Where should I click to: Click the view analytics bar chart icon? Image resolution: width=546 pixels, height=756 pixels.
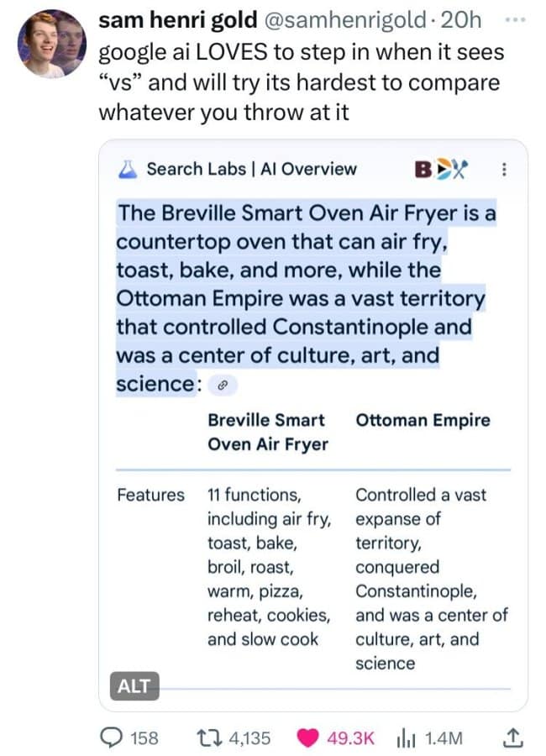coord(408,737)
